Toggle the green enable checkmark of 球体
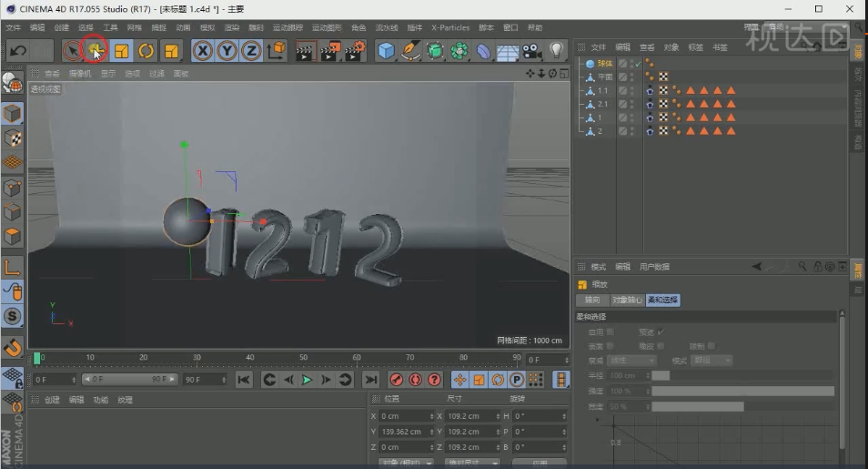 click(639, 64)
